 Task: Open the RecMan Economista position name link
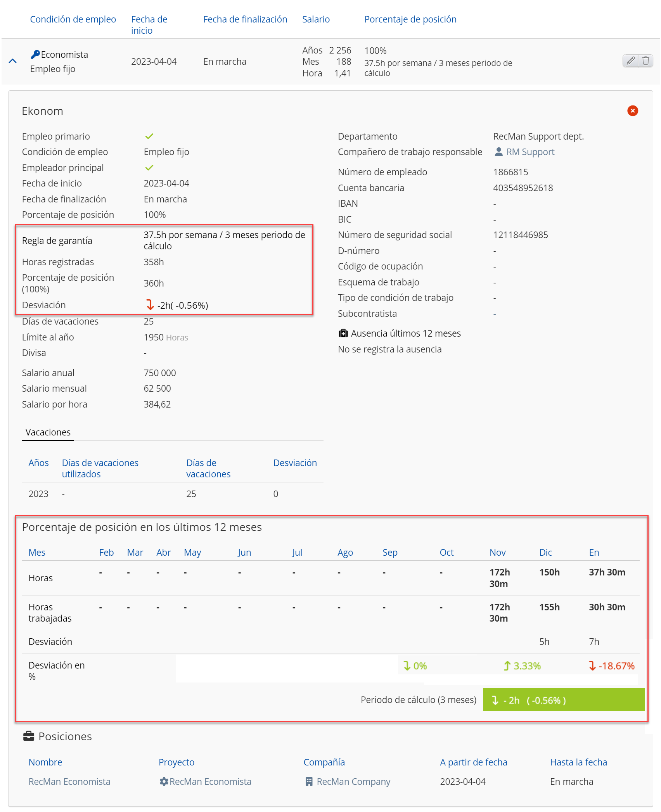pyautogui.click(x=69, y=782)
